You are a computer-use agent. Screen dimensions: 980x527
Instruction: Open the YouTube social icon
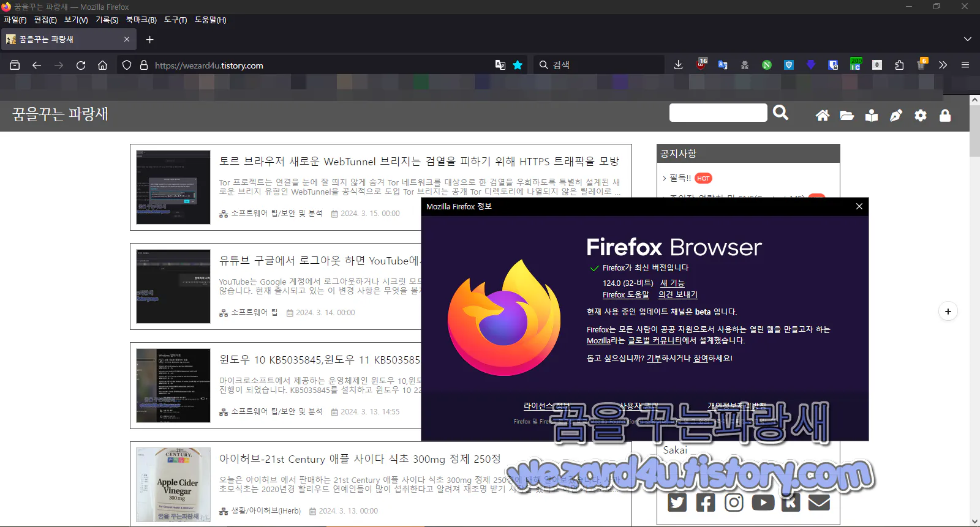[x=763, y=503]
